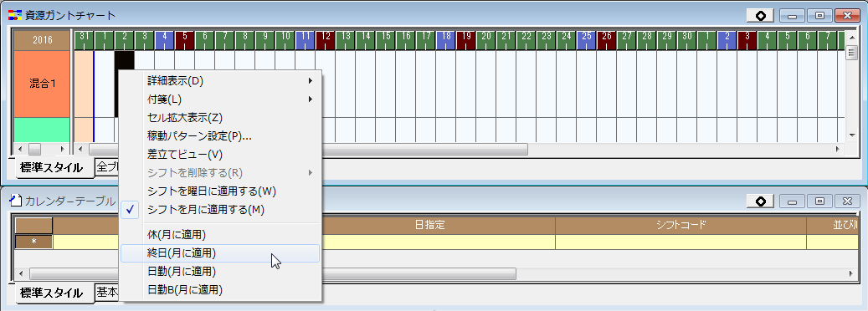Expand arrow beside 付箋(L)
The width and height of the screenshot is (868, 311).
(311, 99)
